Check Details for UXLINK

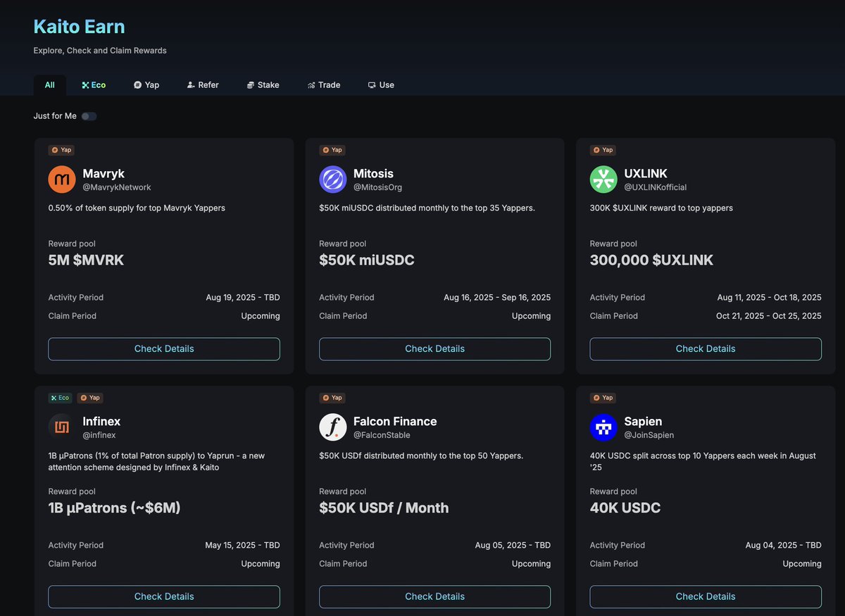[706, 349]
